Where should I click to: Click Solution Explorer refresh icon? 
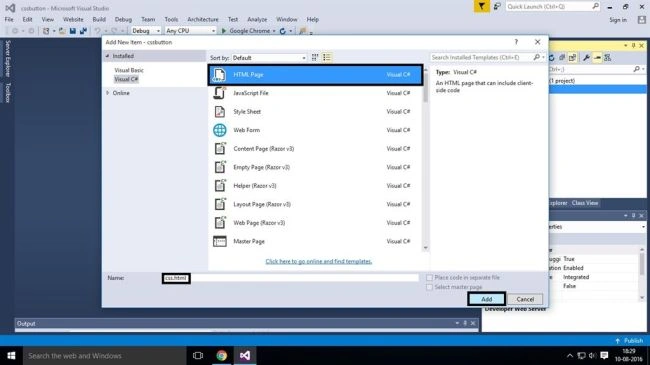pyautogui.click(x=552, y=58)
